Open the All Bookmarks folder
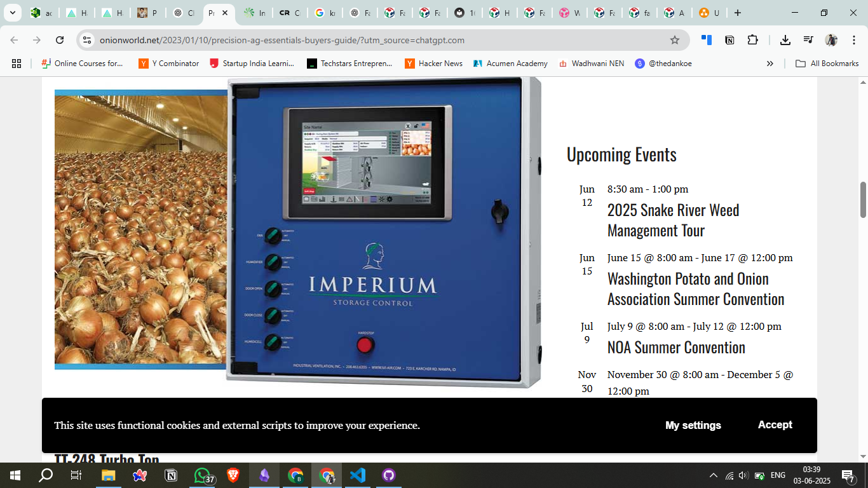The width and height of the screenshot is (868, 488). pyautogui.click(x=827, y=64)
